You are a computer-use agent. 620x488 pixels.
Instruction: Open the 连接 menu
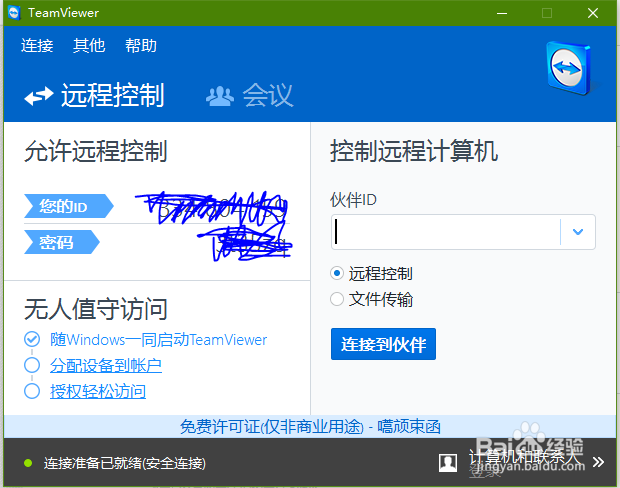pos(37,45)
